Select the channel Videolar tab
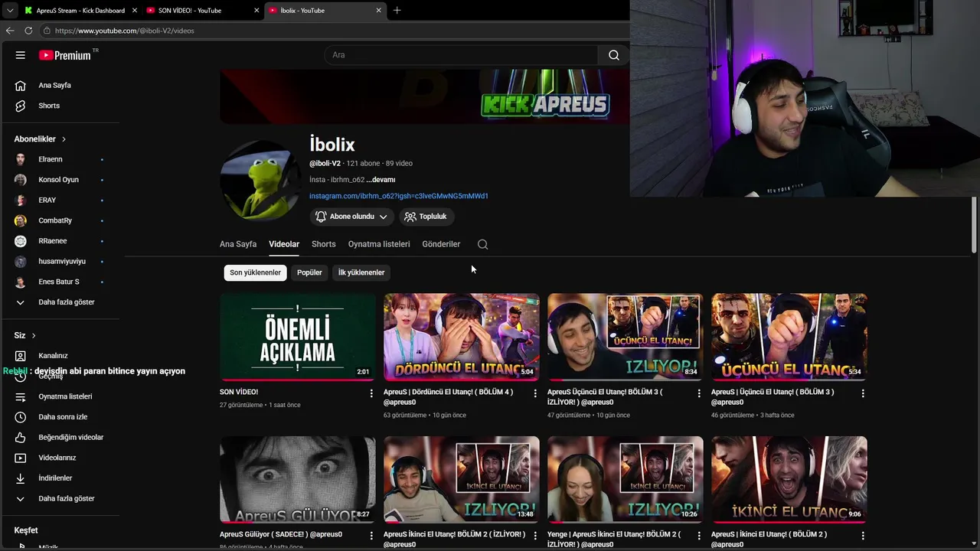The height and width of the screenshot is (551, 980). click(284, 244)
